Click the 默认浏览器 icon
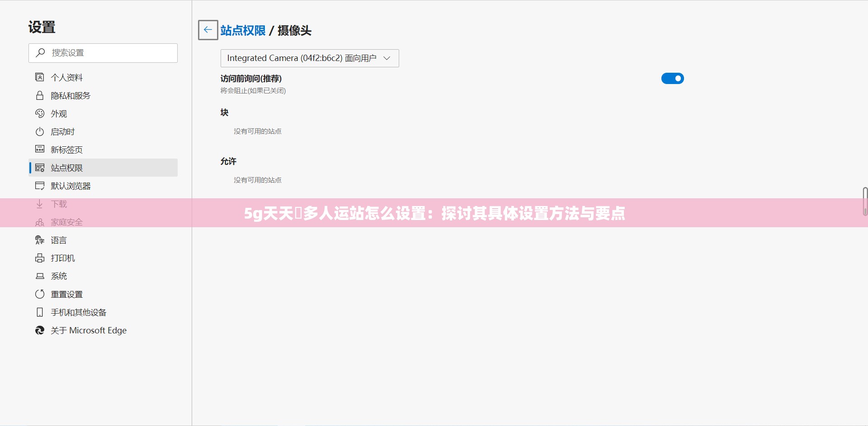The height and width of the screenshot is (426, 868). pyautogui.click(x=40, y=186)
